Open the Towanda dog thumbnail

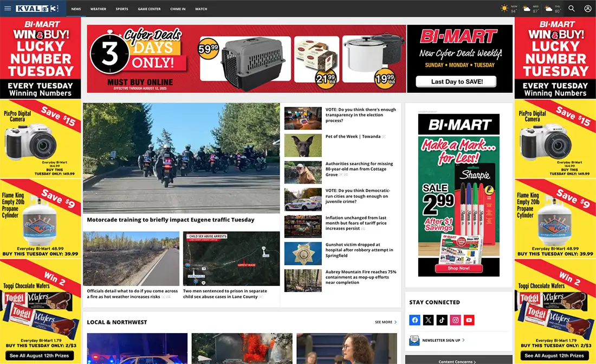coord(303,146)
